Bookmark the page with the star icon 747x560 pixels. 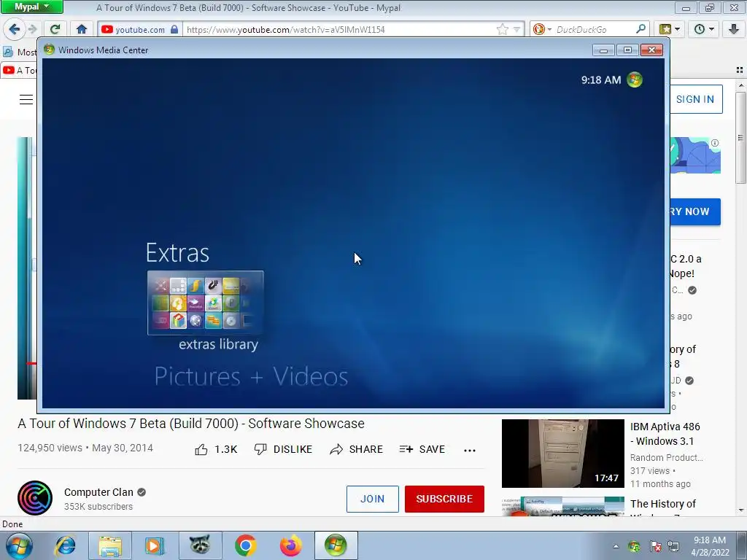[502, 29]
